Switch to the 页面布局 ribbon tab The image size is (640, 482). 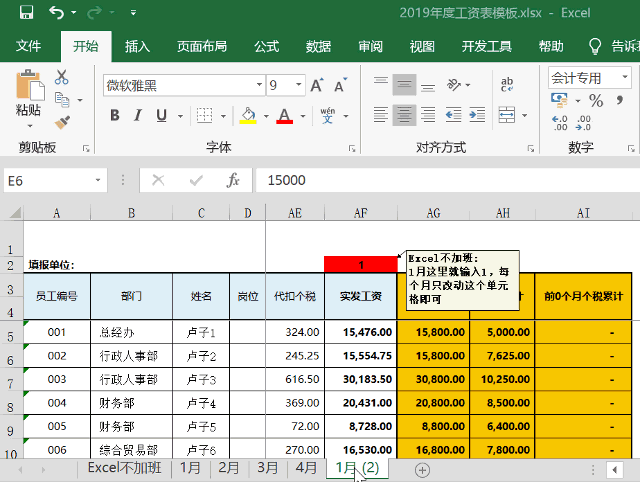(x=202, y=46)
